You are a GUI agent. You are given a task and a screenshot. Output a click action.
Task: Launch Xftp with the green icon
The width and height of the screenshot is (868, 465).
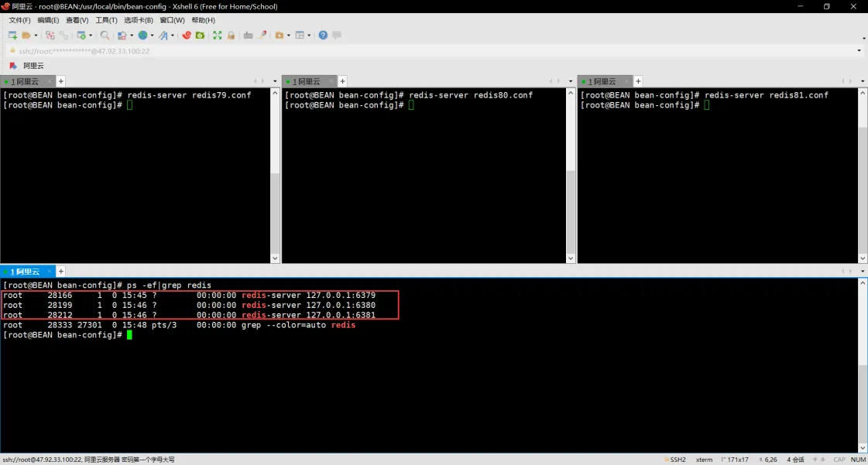(200, 36)
